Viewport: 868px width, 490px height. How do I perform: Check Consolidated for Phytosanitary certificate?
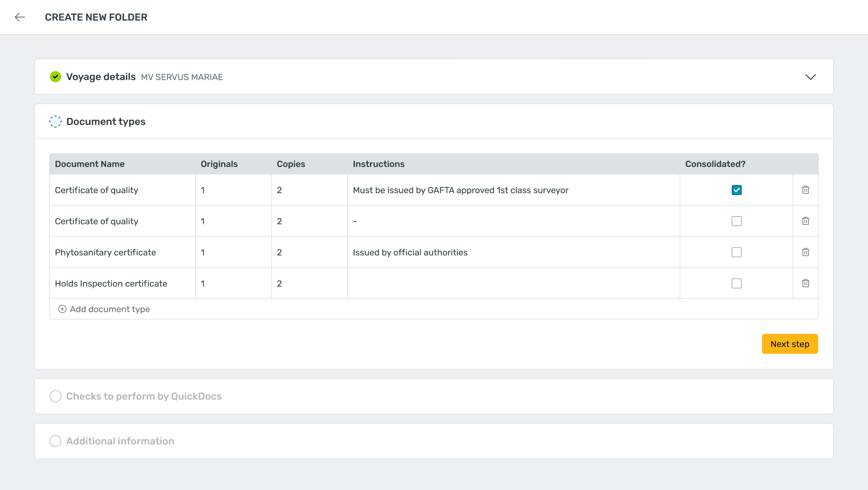[x=736, y=252]
